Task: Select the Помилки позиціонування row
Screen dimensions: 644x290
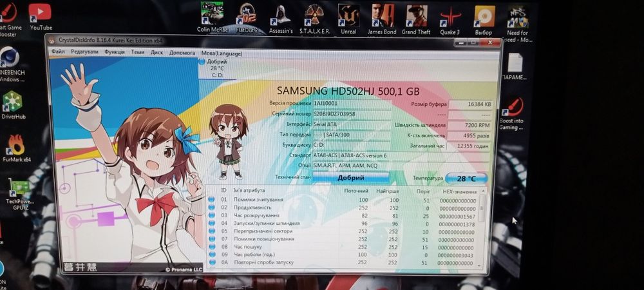Action: coord(343,239)
